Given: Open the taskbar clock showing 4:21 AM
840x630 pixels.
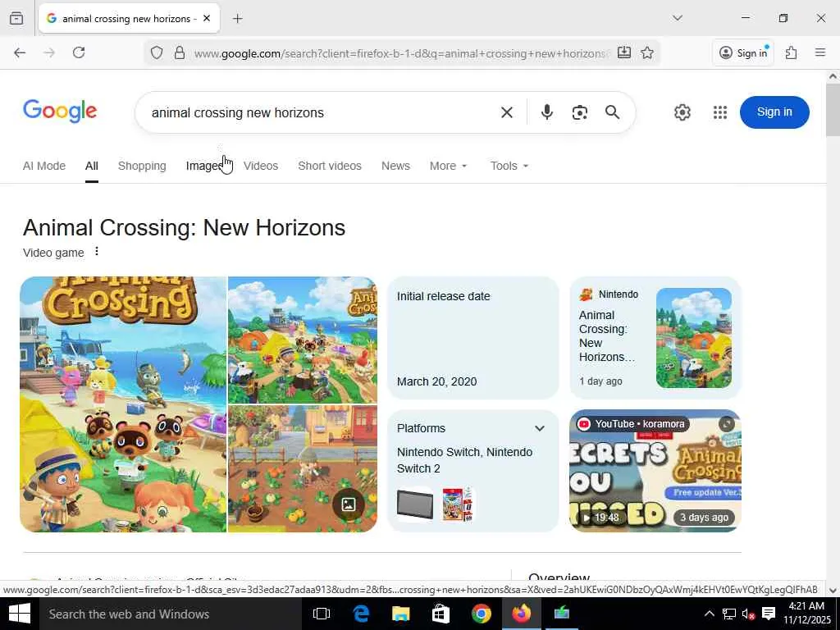Looking at the screenshot, I should 807,613.
